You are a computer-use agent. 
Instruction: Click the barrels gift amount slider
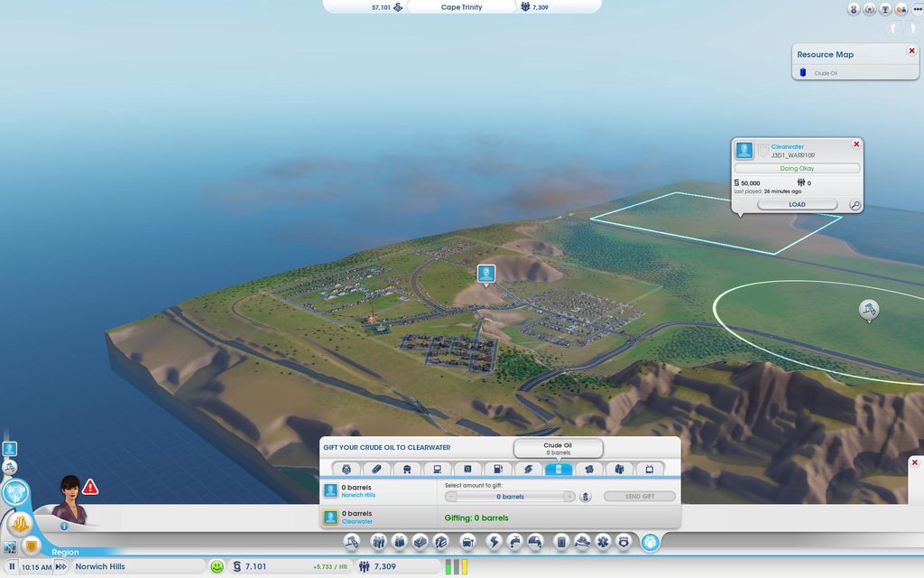(x=510, y=497)
